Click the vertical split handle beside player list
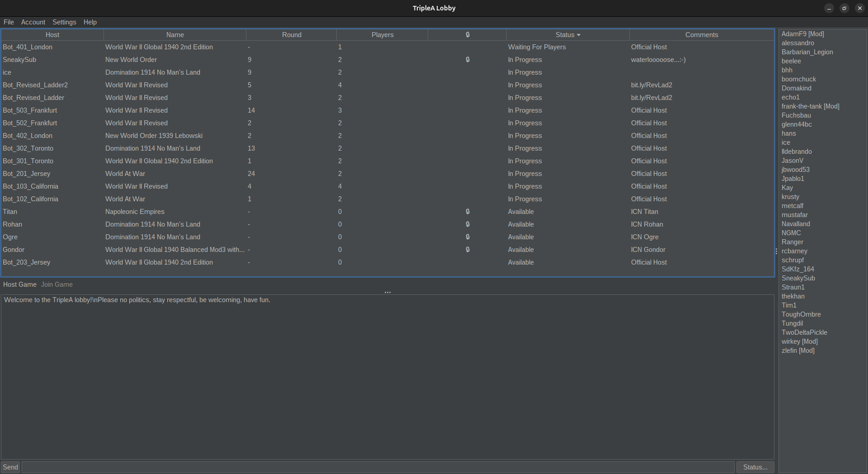868x474 pixels. click(776, 251)
